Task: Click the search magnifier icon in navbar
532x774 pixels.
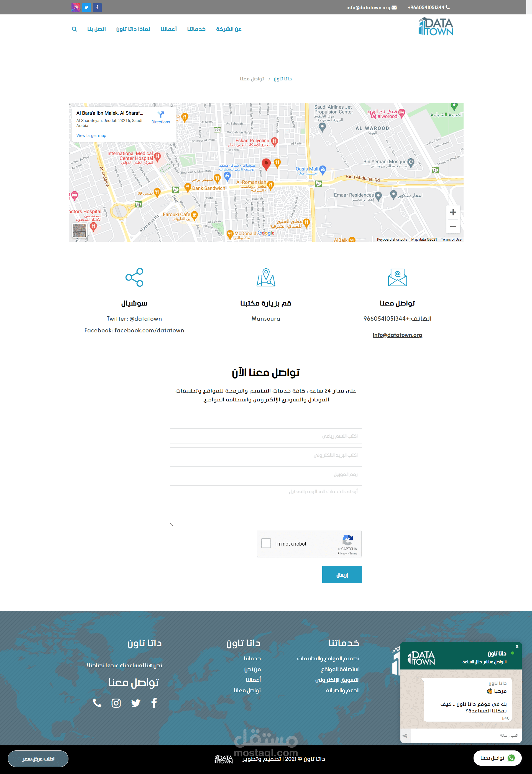Action: (x=74, y=29)
